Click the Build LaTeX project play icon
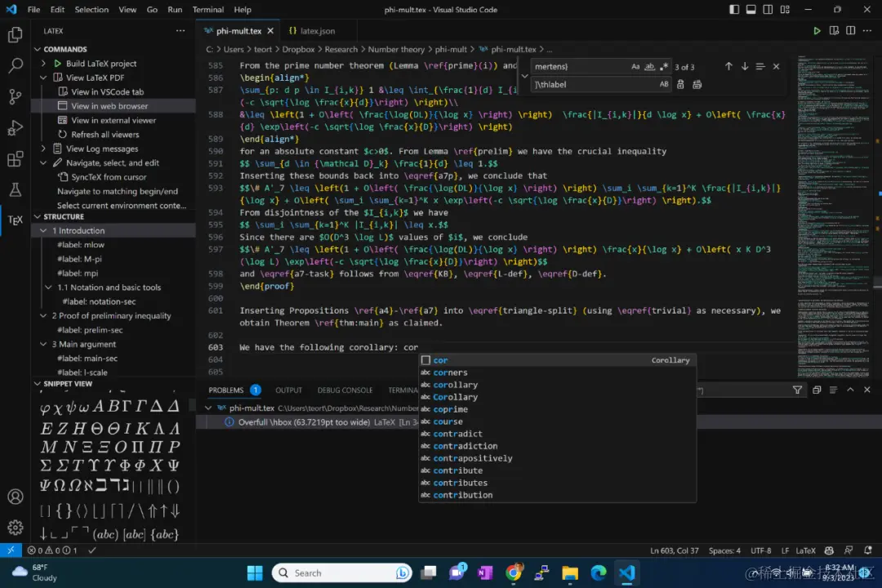 (x=57, y=64)
